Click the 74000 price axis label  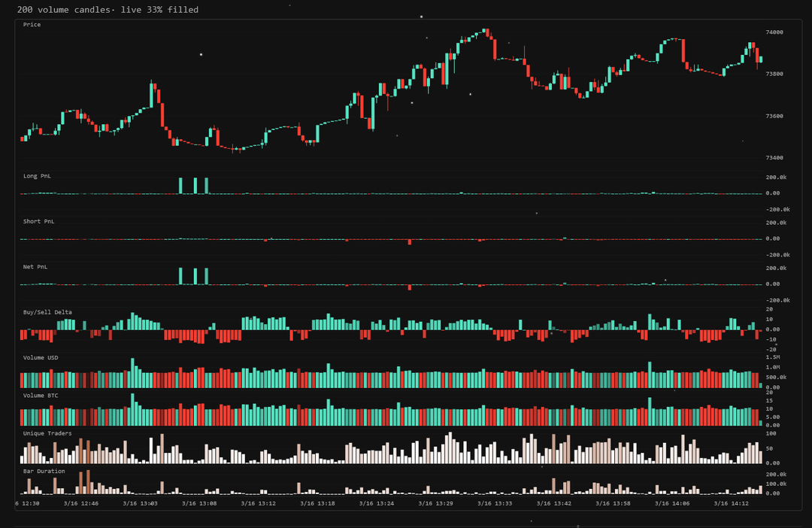tap(774, 32)
